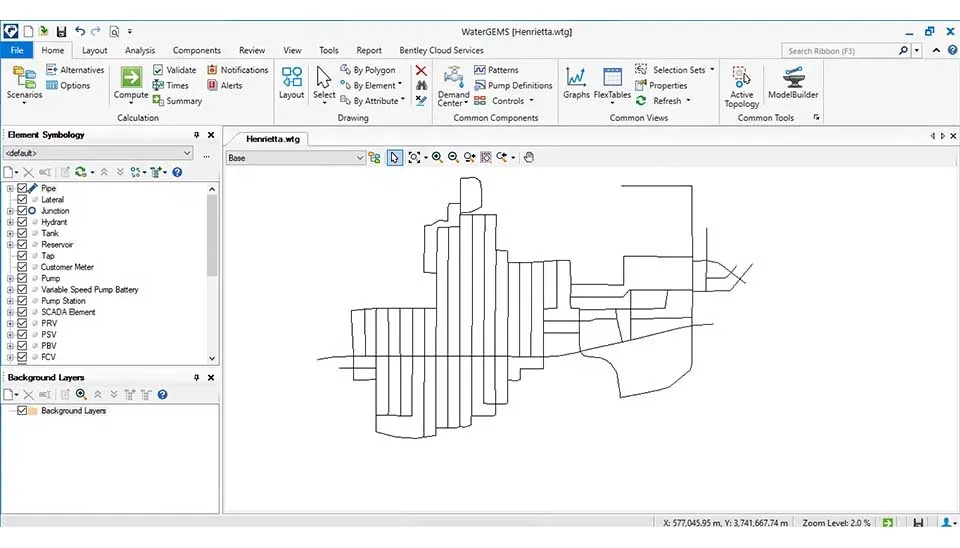The height and width of the screenshot is (548, 960).
Task: Toggle the Customer Meter checkbox
Action: [x=22, y=267]
